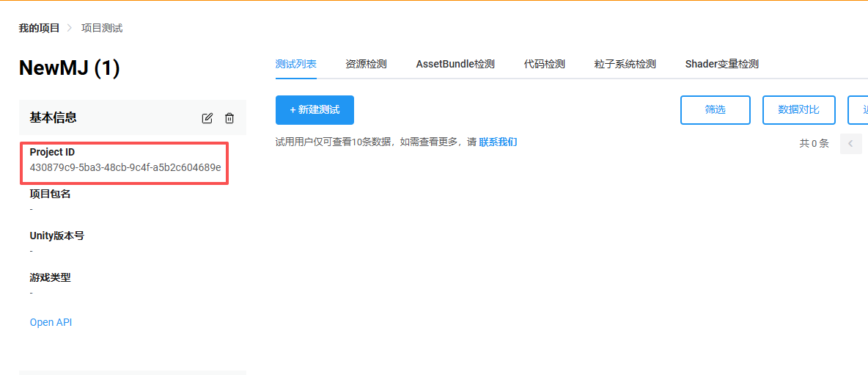
Task: Go to the previous page arrow
Action: pyautogui.click(x=851, y=144)
